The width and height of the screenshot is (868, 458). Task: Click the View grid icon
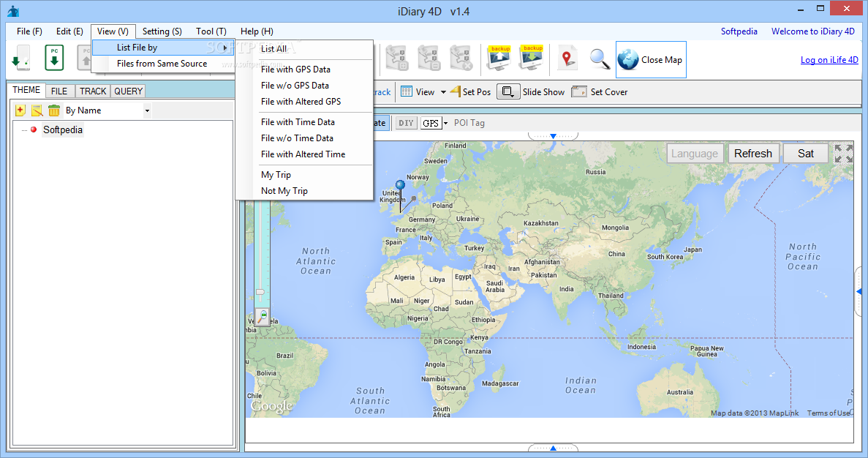click(x=407, y=91)
